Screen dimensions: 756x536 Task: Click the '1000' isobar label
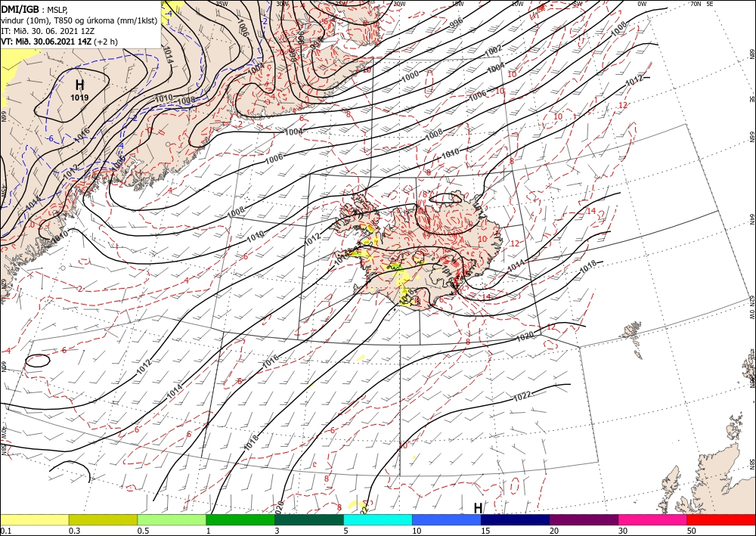[x=411, y=76]
